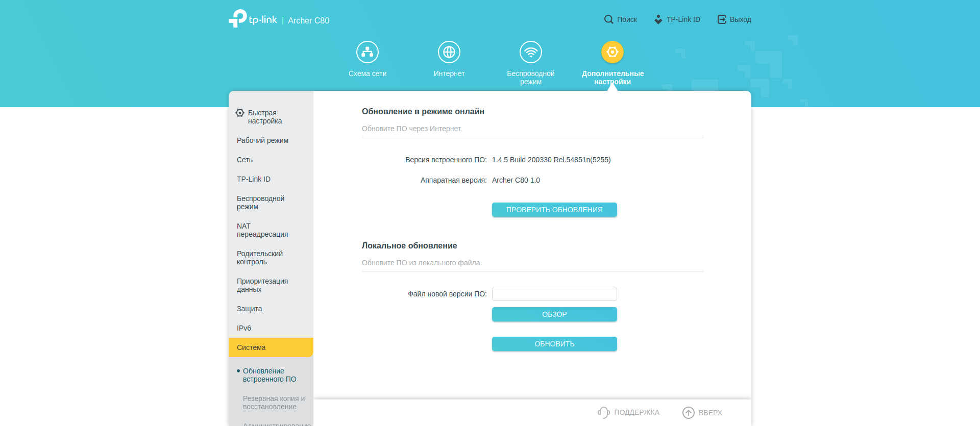
Task: Open Быстрая настройка in the sidebar
Action: click(x=264, y=117)
